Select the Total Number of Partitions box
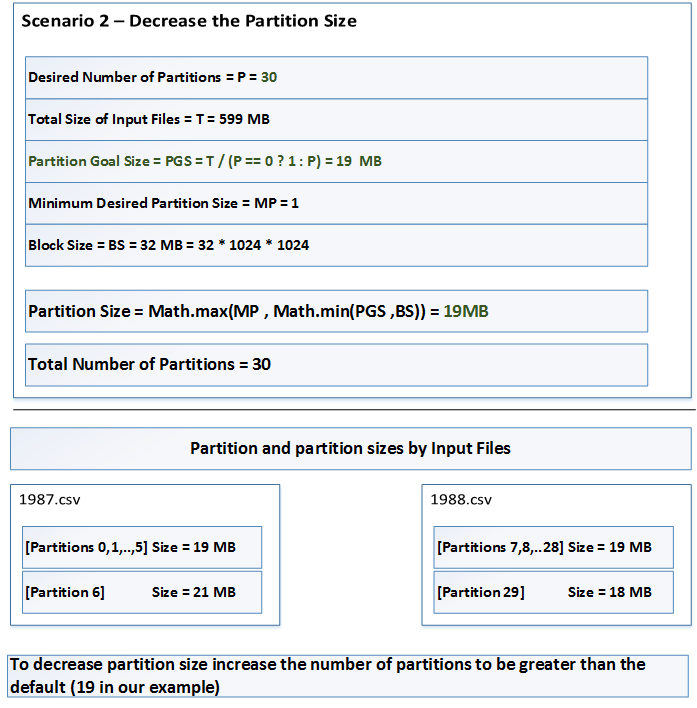This screenshot has height=708, width=697. 336,365
